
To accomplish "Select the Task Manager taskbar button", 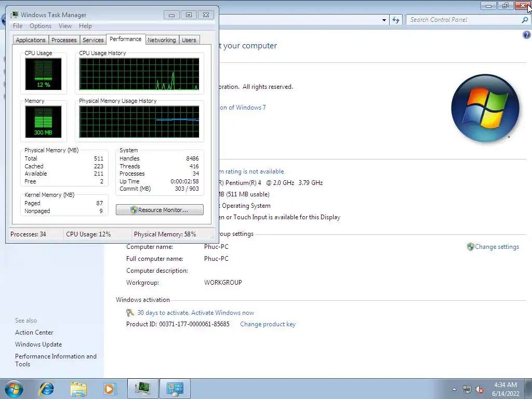I will [143, 389].
